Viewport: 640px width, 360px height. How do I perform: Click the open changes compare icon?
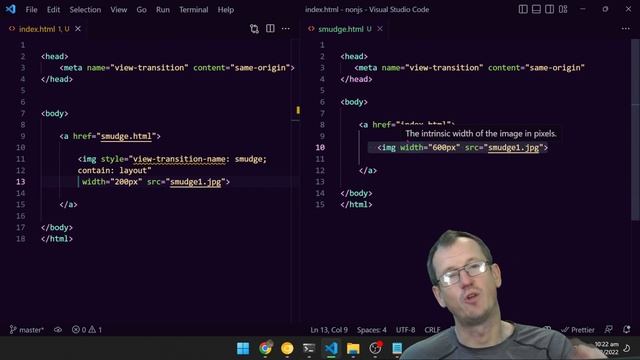point(254,29)
